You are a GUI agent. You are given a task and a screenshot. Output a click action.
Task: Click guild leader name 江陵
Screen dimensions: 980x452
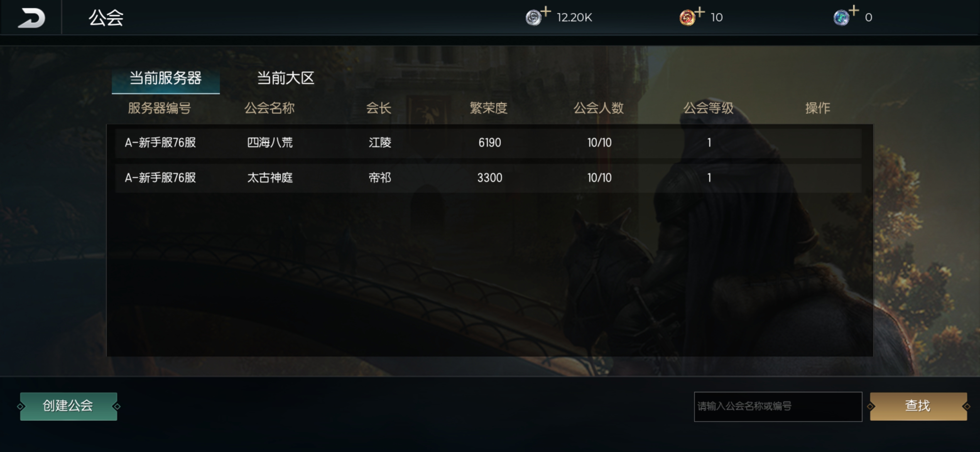[x=380, y=143]
